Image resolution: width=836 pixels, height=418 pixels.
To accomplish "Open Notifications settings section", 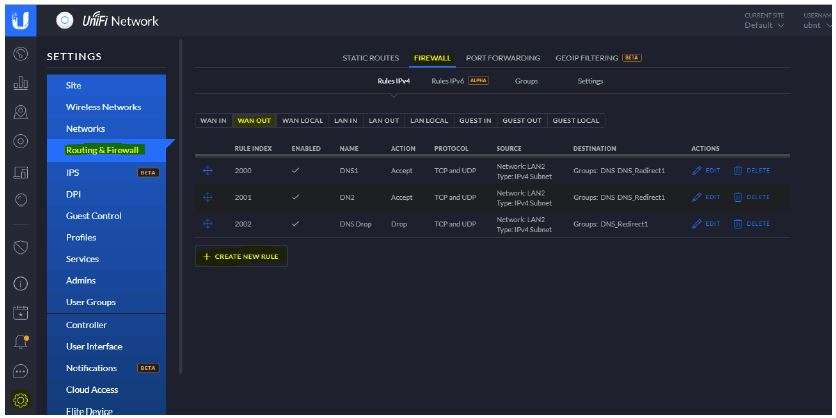I will [x=107, y=368].
